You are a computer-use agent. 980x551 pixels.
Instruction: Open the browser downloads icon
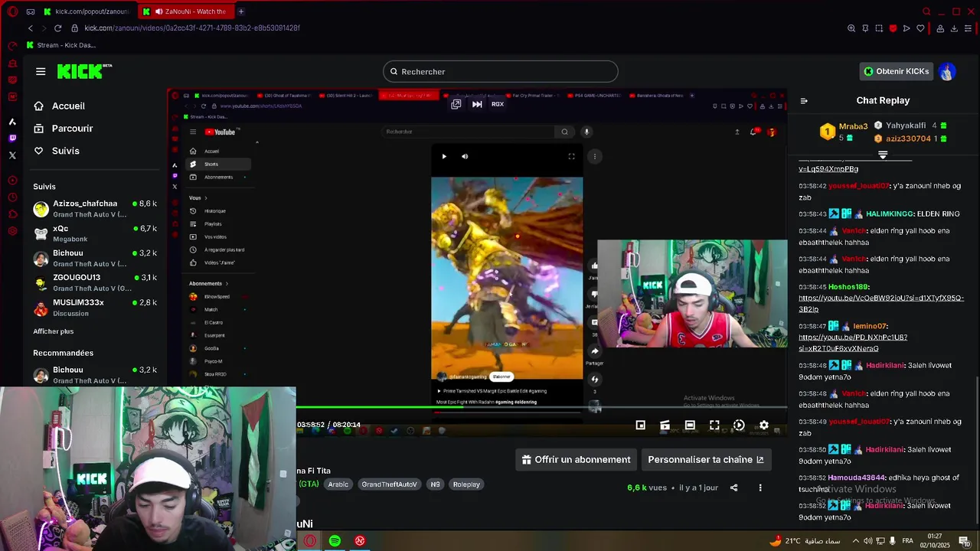(x=954, y=28)
